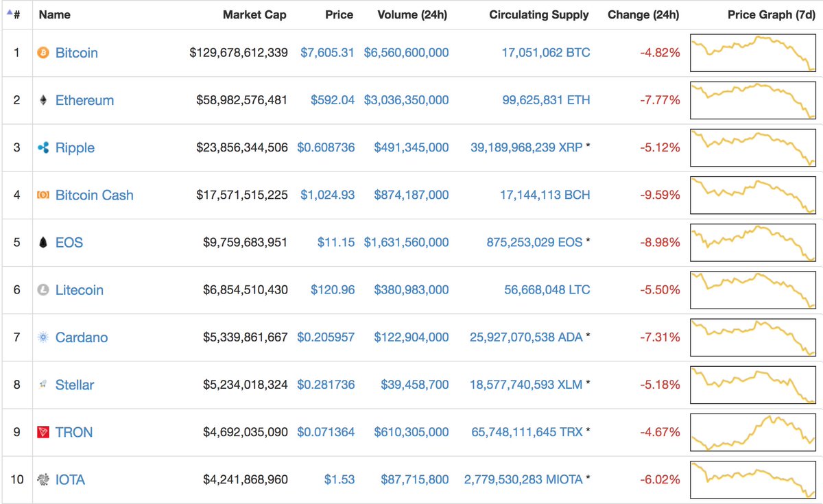Open the EOS name link

69,242
